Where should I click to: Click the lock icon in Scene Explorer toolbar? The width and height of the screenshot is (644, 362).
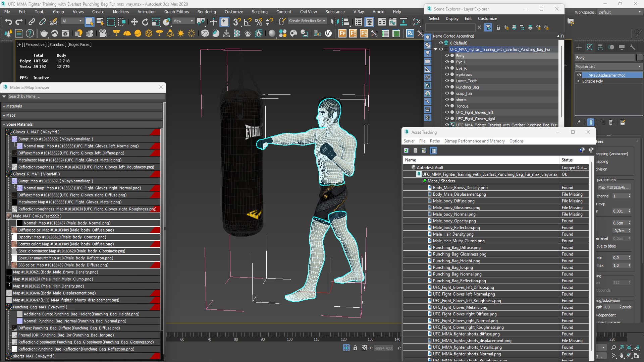pyautogui.click(x=498, y=27)
